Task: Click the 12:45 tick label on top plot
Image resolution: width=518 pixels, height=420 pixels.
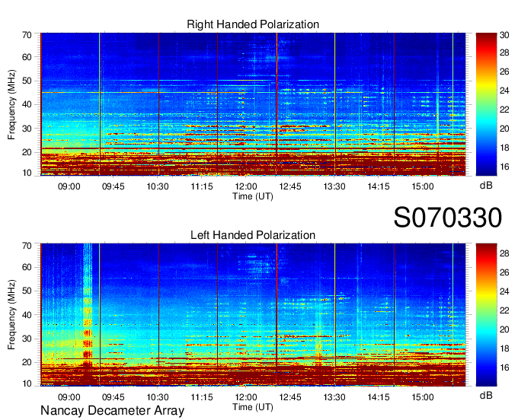Action: 290,186
